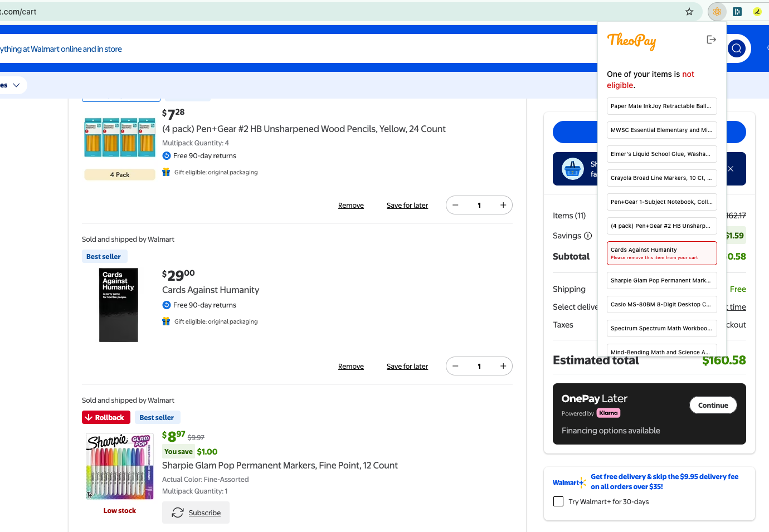Select Elmer's Liquid School Glue in TheoPay
This screenshot has height=532, width=769.
coord(662,154)
